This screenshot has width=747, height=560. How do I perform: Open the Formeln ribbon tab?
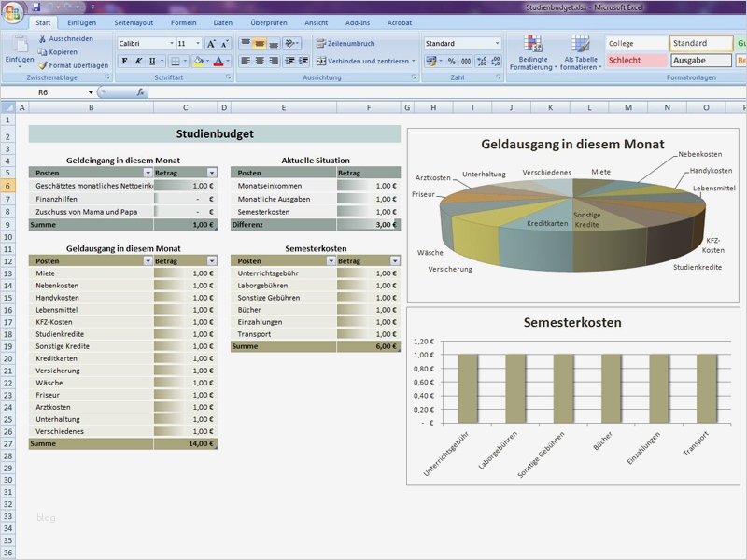click(x=184, y=22)
